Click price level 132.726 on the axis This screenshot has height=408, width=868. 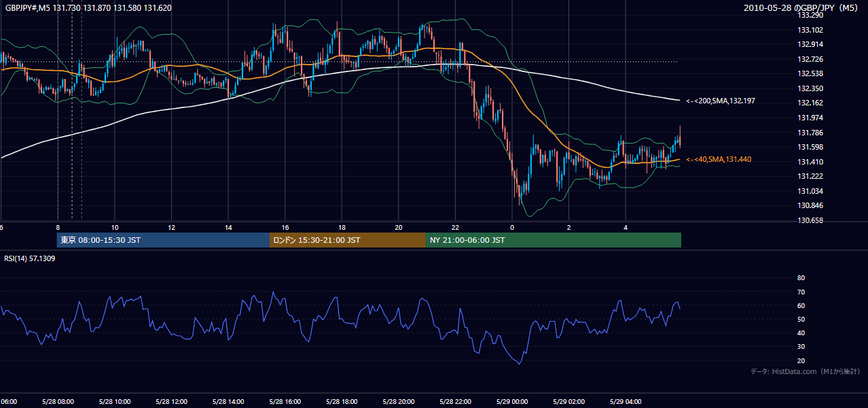tap(810, 59)
